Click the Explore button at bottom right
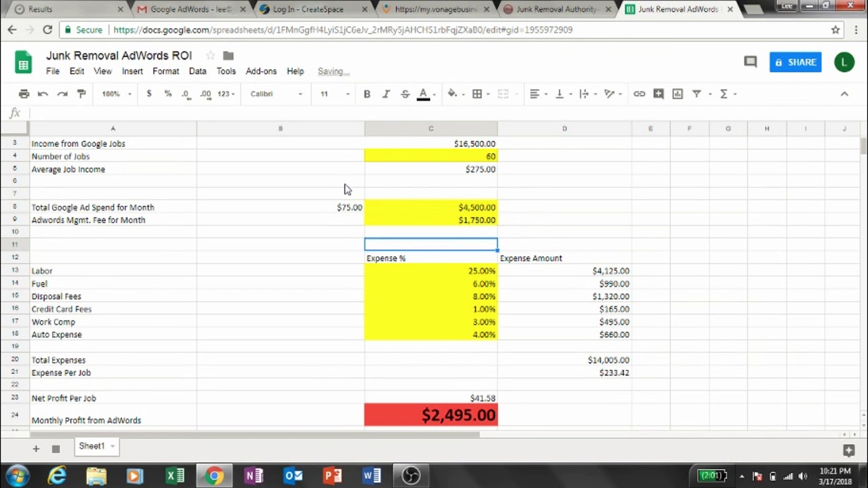The width and height of the screenshot is (868, 488). [x=848, y=450]
